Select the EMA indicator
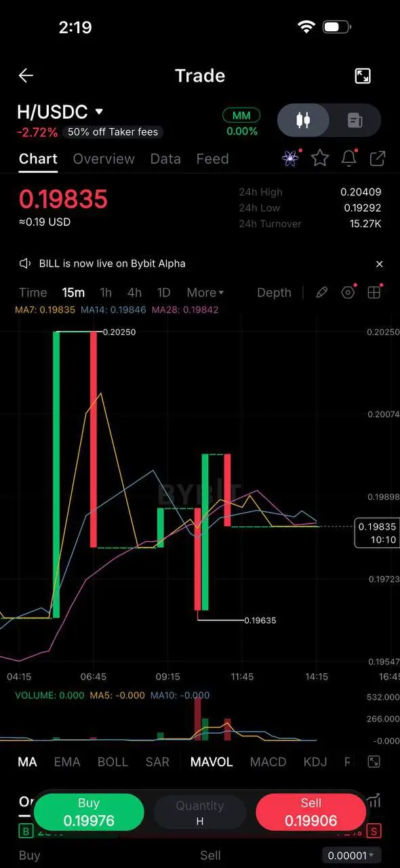The width and height of the screenshot is (400, 868). (67, 762)
